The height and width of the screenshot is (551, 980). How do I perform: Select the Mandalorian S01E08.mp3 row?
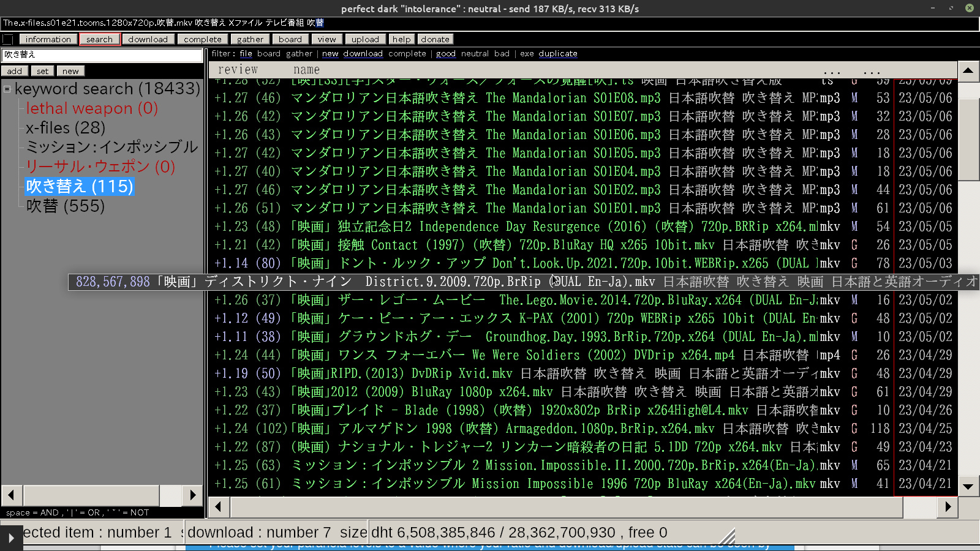pos(582,98)
